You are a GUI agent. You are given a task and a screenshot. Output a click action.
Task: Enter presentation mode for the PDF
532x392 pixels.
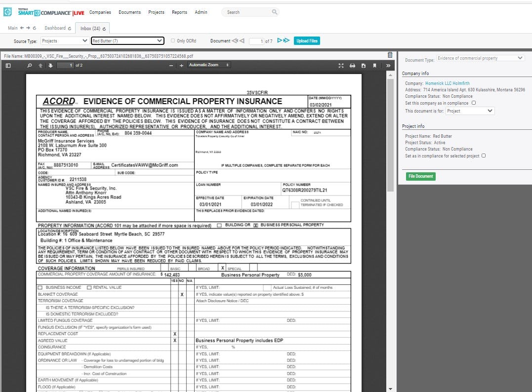click(340, 65)
